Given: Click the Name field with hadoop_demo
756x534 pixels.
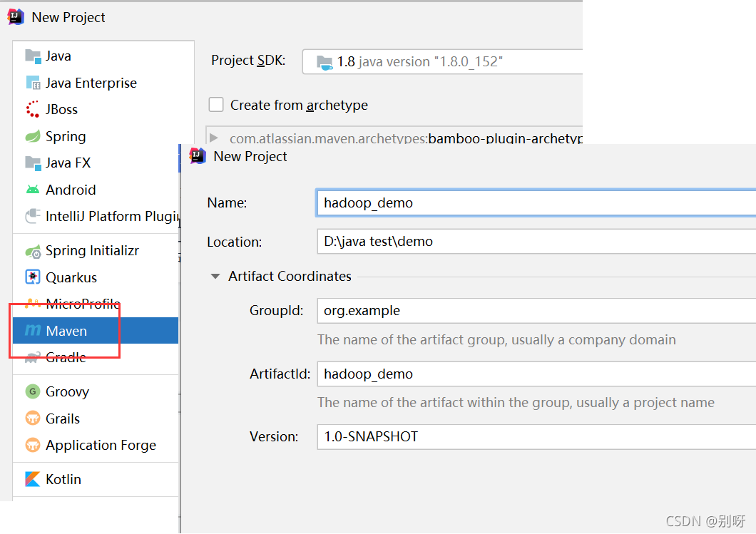Looking at the screenshot, I should click(x=536, y=203).
